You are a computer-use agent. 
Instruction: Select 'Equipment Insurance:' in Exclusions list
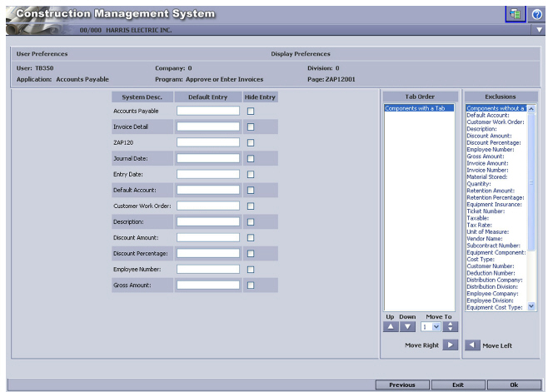[x=495, y=205]
